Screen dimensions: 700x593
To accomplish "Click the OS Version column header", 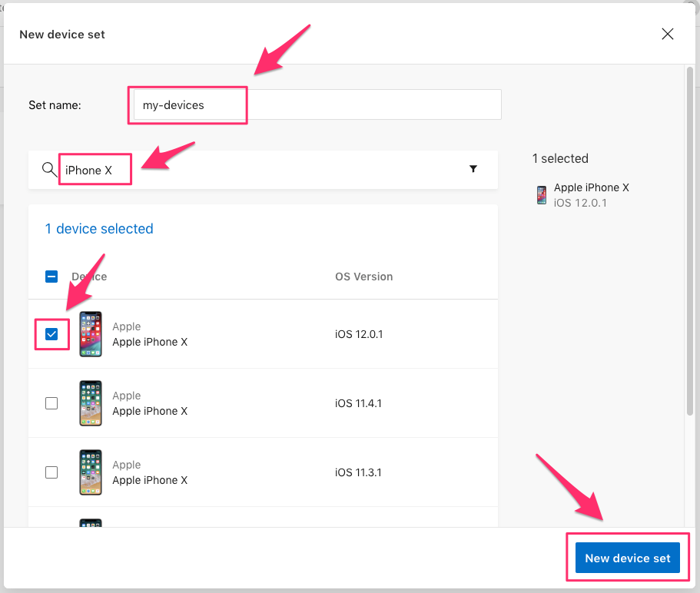I will 363,277.
